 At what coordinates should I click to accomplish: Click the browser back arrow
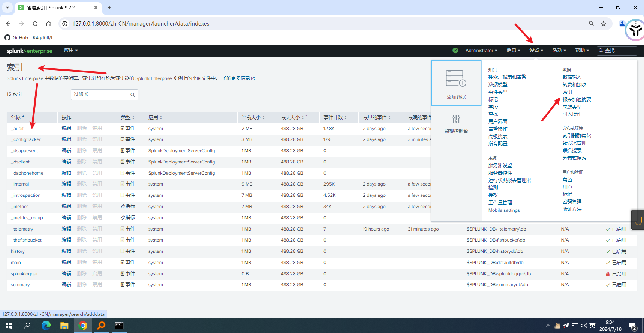click(x=8, y=24)
